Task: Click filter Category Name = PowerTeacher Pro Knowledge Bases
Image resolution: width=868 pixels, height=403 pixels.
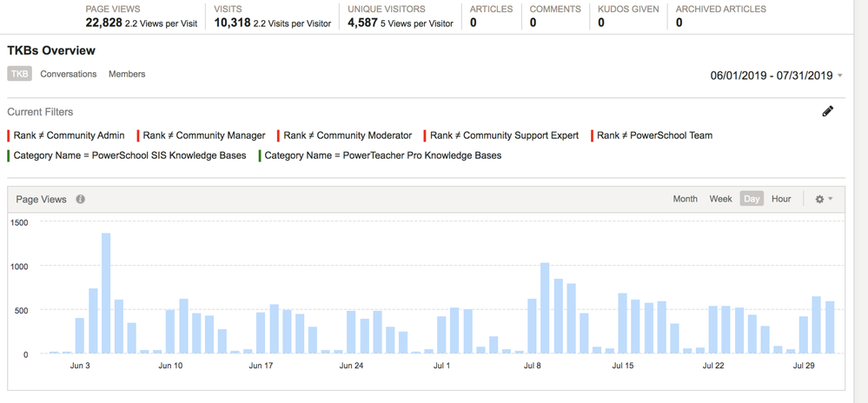Action: click(x=381, y=155)
